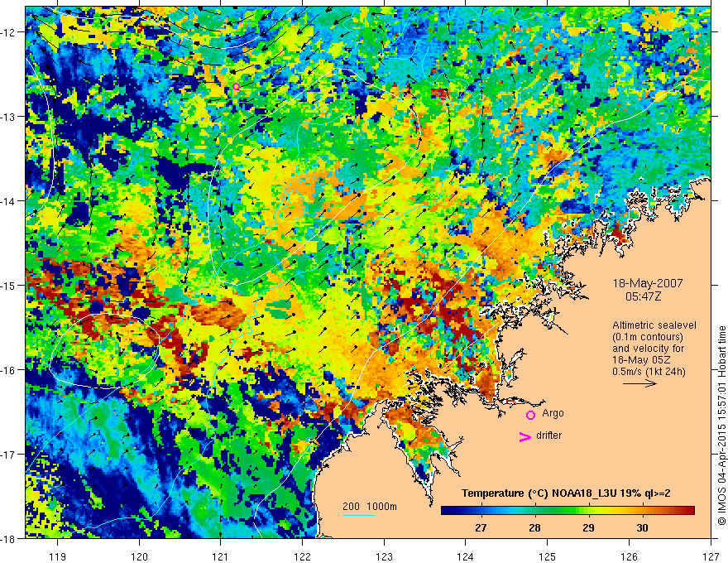Screen dimensions: 728x563
Task: Click the 'Altimetric sealevel' caption line
Action: (654, 325)
